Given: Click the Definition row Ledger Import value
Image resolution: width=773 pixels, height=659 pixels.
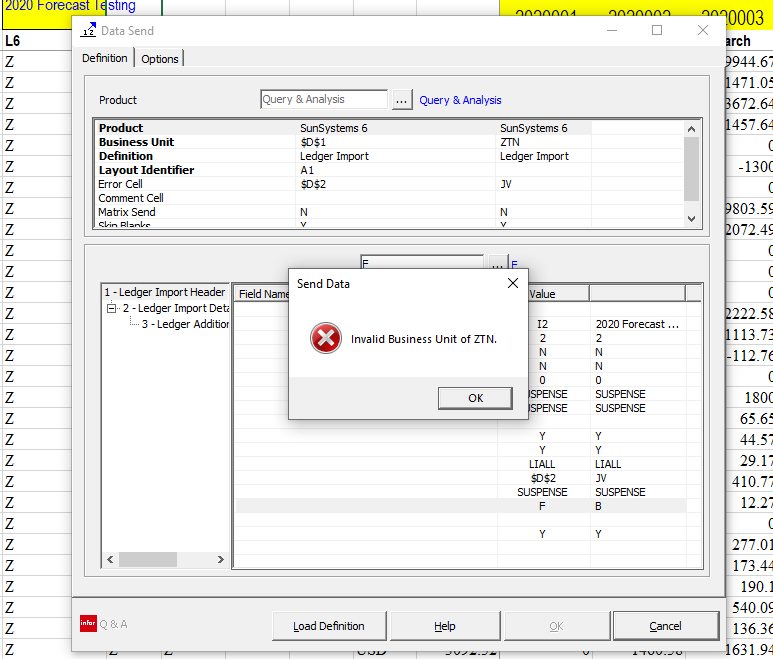Looking at the screenshot, I should point(334,156).
